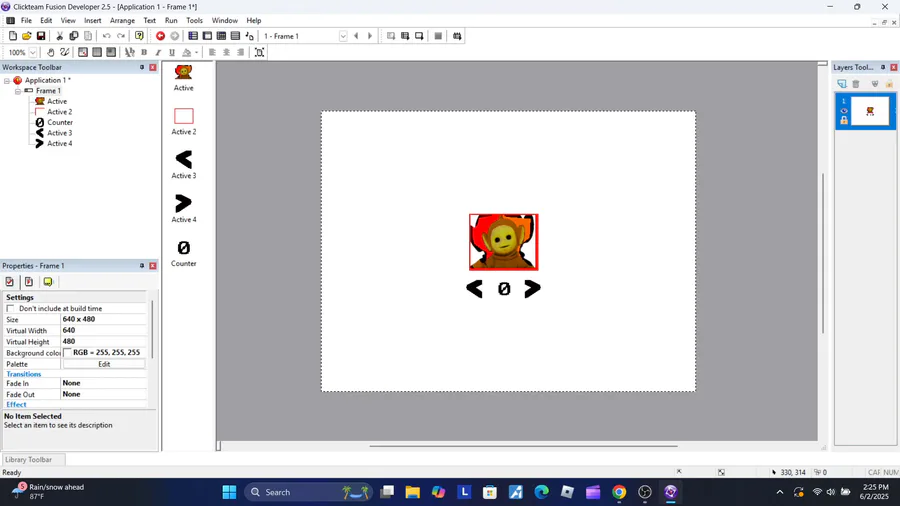Open a file using the folder icon
This screenshot has height=506, width=900.
(x=26, y=36)
